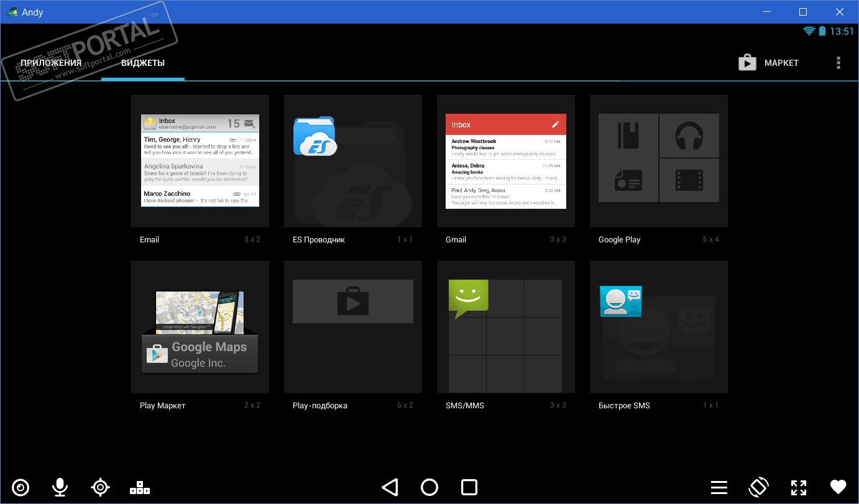859x504 pixels.
Task: Maximize the Andy window
Action: (x=802, y=12)
